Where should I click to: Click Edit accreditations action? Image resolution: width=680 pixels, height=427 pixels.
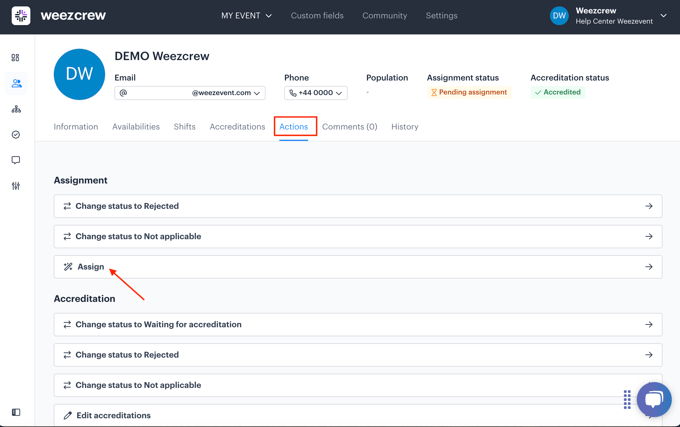click(x=357, y=415)
